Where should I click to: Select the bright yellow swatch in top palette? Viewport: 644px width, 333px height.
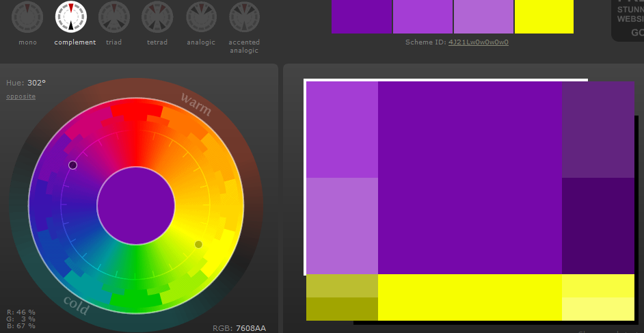tap(544, 16)
